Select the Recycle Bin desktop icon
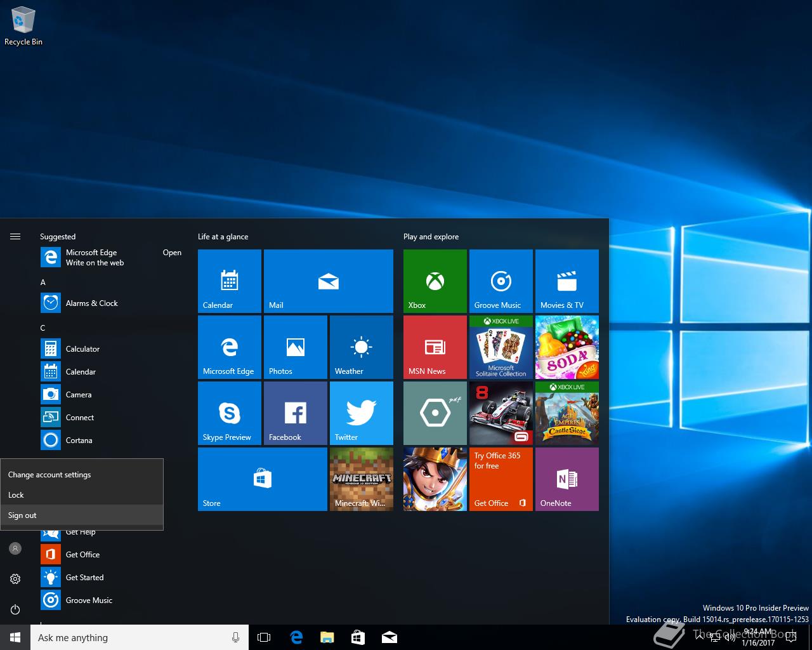812x650 pixels. 23,26
